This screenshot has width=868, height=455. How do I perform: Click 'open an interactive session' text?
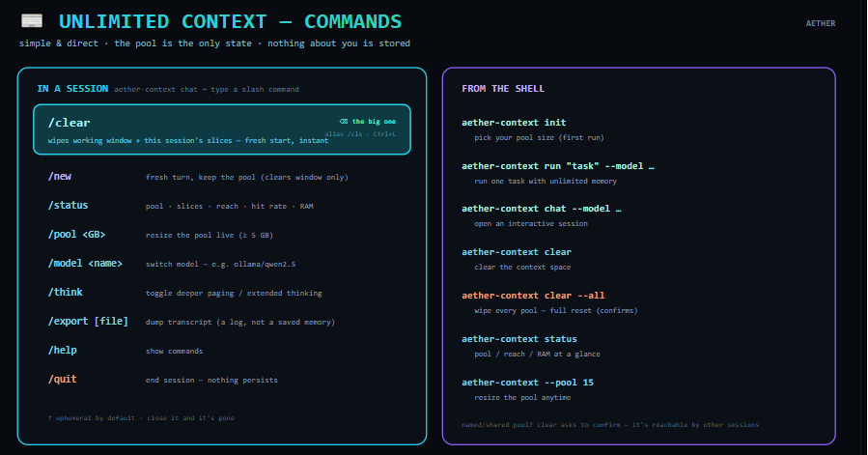(x=531, y=224)
